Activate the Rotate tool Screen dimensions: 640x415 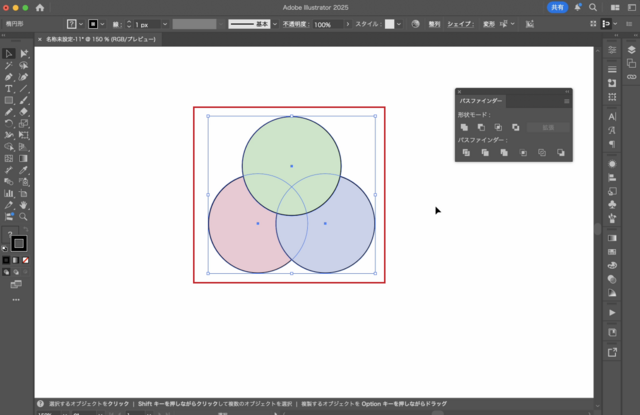(x=9, y=123)
